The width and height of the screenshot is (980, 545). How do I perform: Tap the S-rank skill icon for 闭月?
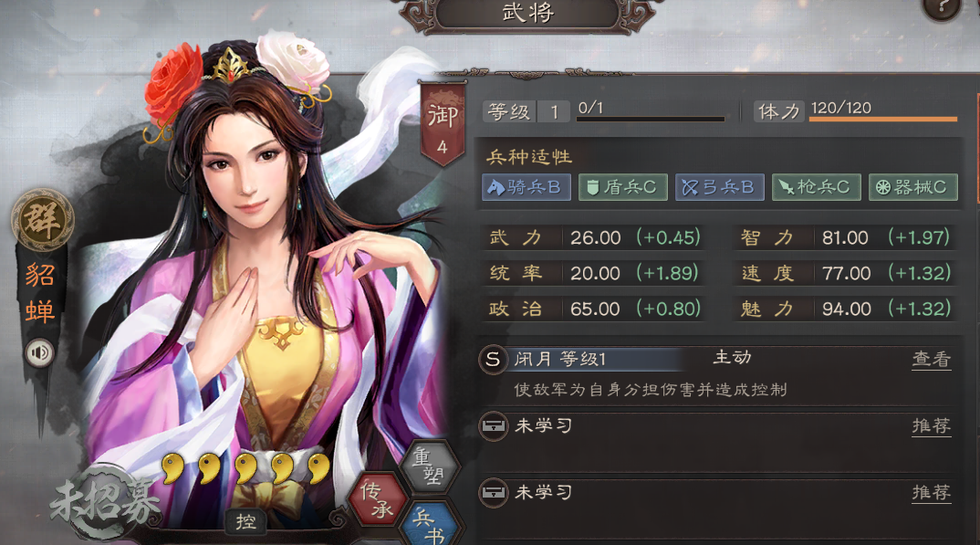[x=493, y=360]
